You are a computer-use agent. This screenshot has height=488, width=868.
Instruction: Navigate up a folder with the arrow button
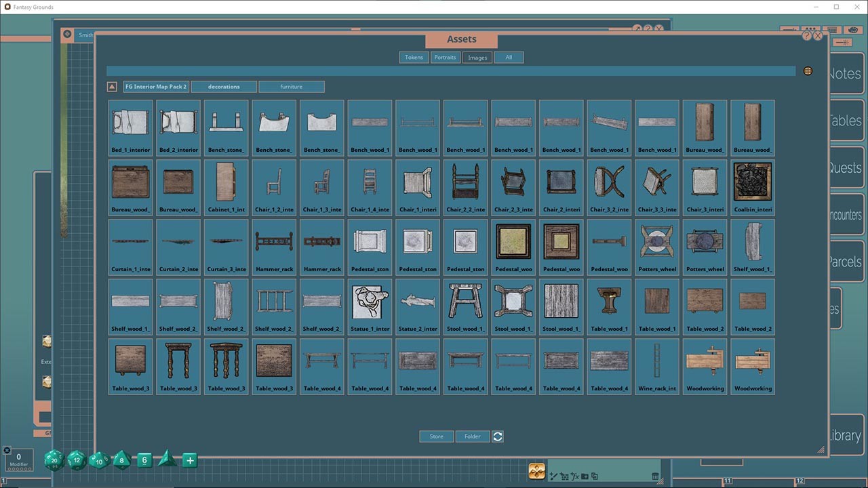[111, 86]
